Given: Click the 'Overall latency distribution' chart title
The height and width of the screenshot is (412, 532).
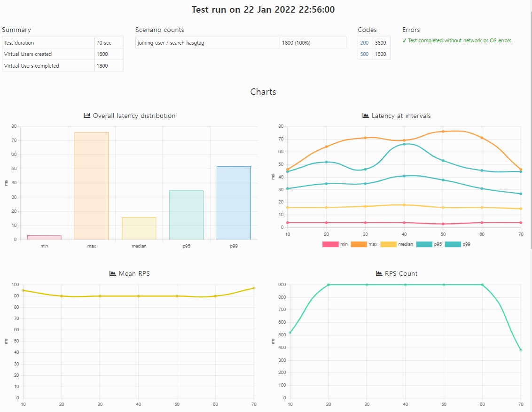Looking at the screenshot, I should click(x=134, y=116).
